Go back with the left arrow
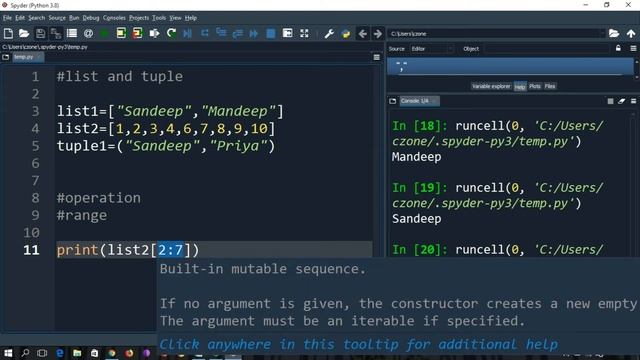Image resolution: width=640 pixels, height=360 pixels. point(362,33)
